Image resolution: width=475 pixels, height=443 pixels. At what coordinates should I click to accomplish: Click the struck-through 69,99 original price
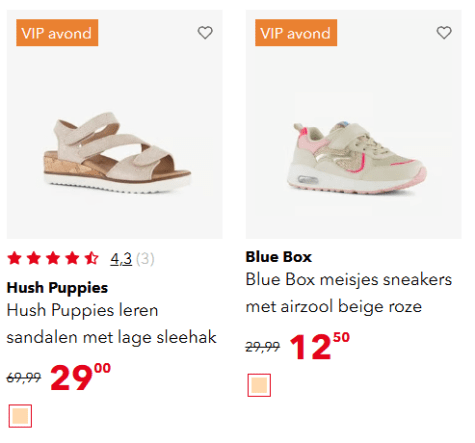click(x=24, y=378)
